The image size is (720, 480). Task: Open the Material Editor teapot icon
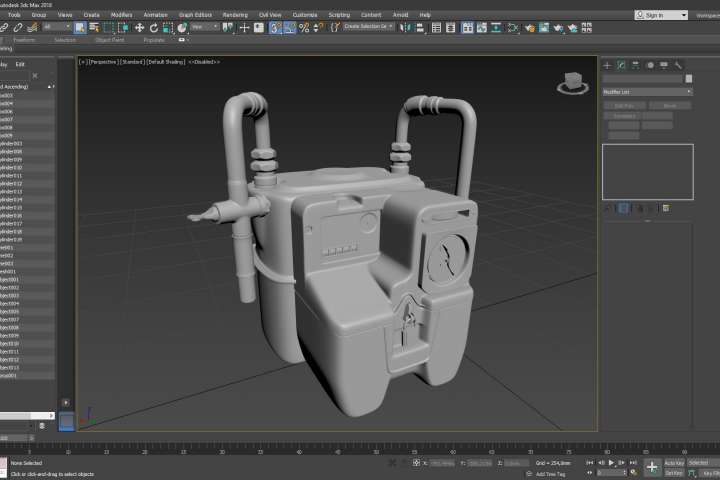click(x=529, y=28)
